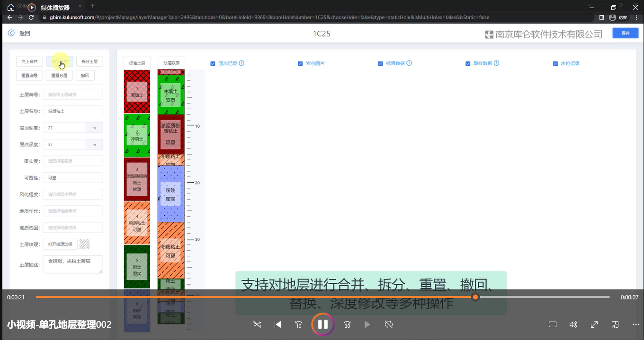
Task: Click the 层底深度 input showing 37
Action: pos(64,144)
